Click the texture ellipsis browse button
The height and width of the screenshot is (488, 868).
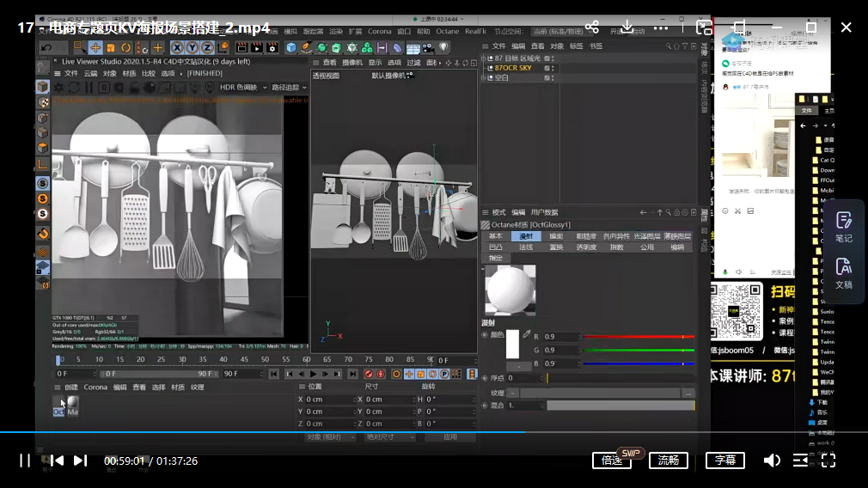pyautogui.click(x=688, y=393)
